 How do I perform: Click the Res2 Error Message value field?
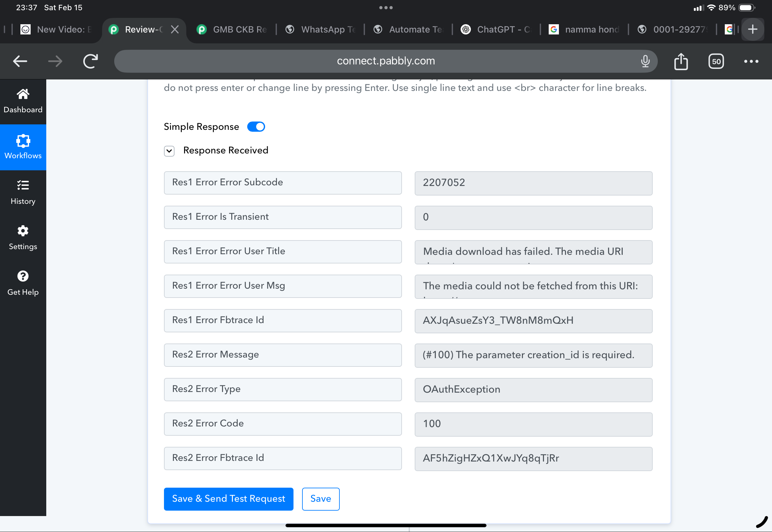point(533,355)
